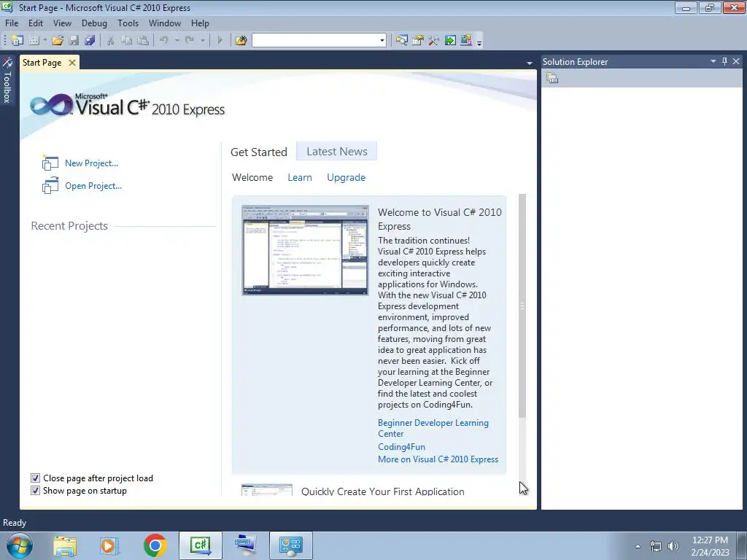Click inside the Find combo box field
The width and height of the screenshot is (747, 560).
pyautogui.click(x=315, y=41)
